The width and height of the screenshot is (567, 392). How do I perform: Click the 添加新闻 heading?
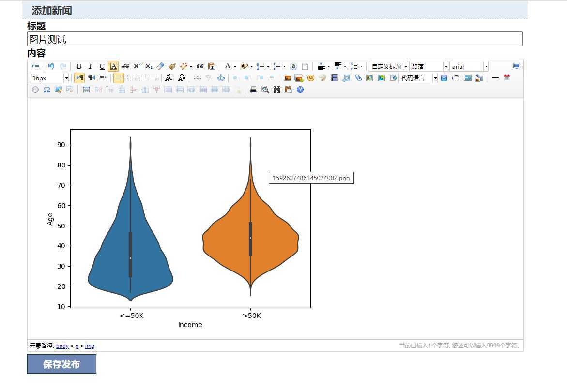52,11
